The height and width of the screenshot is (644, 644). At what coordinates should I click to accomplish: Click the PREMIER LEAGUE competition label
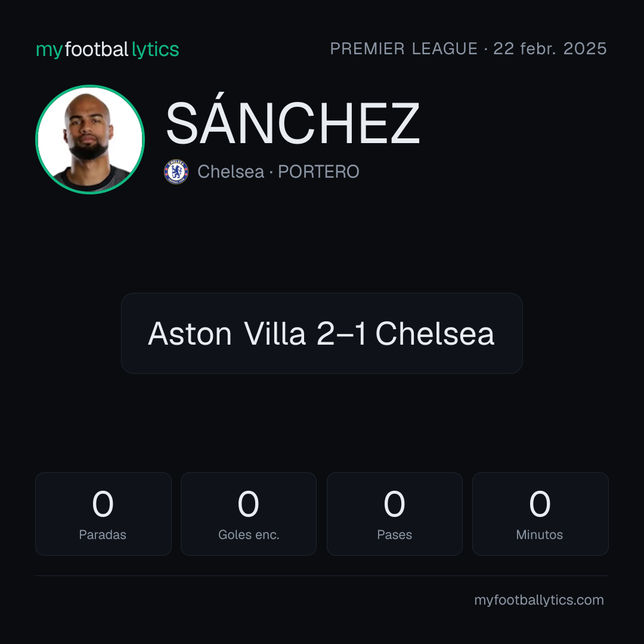tap(404, 49)
